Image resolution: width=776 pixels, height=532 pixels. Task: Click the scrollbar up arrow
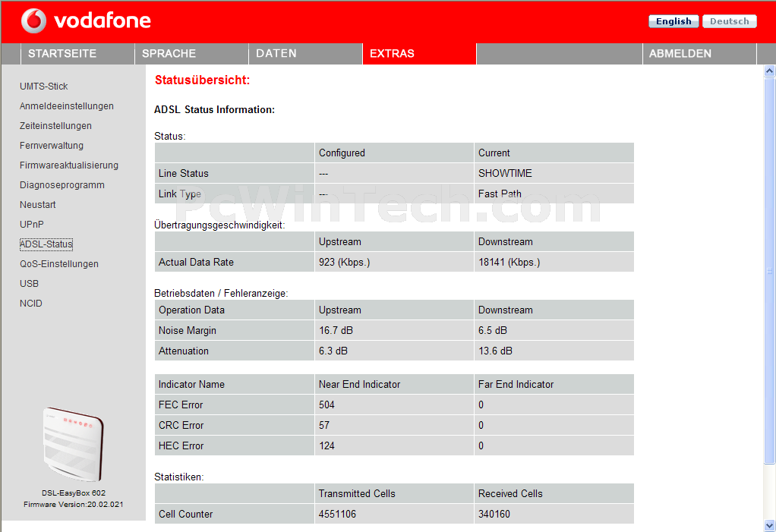point(770,71)
